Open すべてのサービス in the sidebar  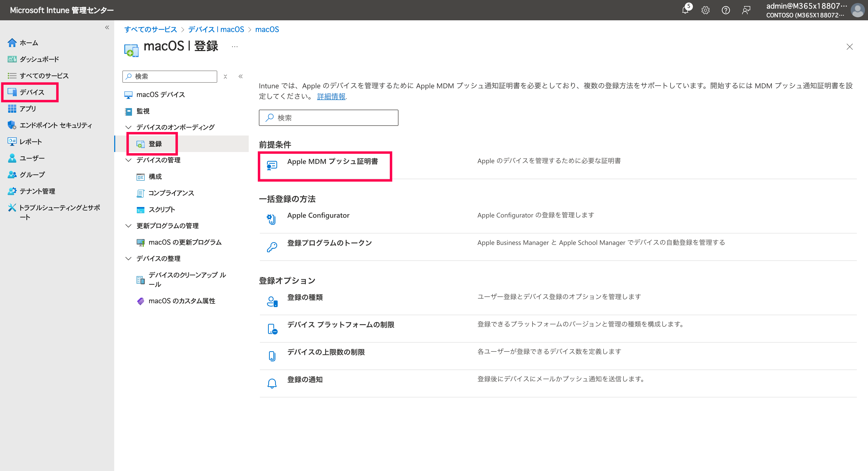click(44, 76)
